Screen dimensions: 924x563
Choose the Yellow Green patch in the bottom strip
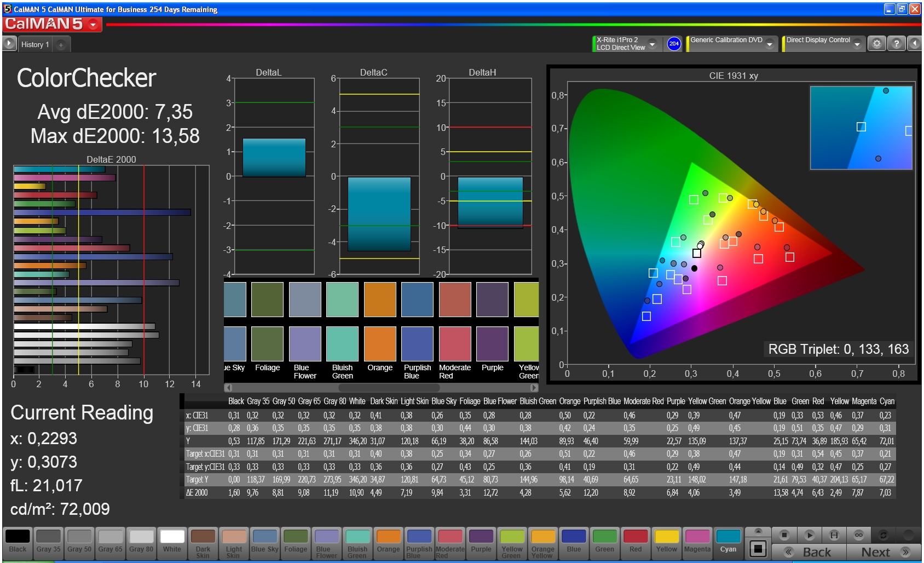point(512,543)
